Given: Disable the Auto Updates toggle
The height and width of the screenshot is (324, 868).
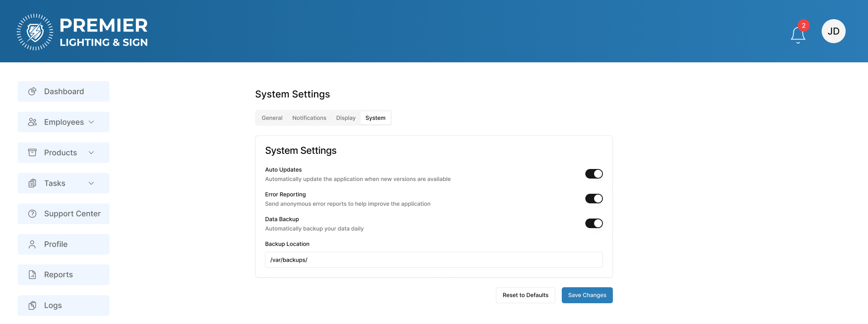Looking at the screenshot, I should [x=594, y=174].
